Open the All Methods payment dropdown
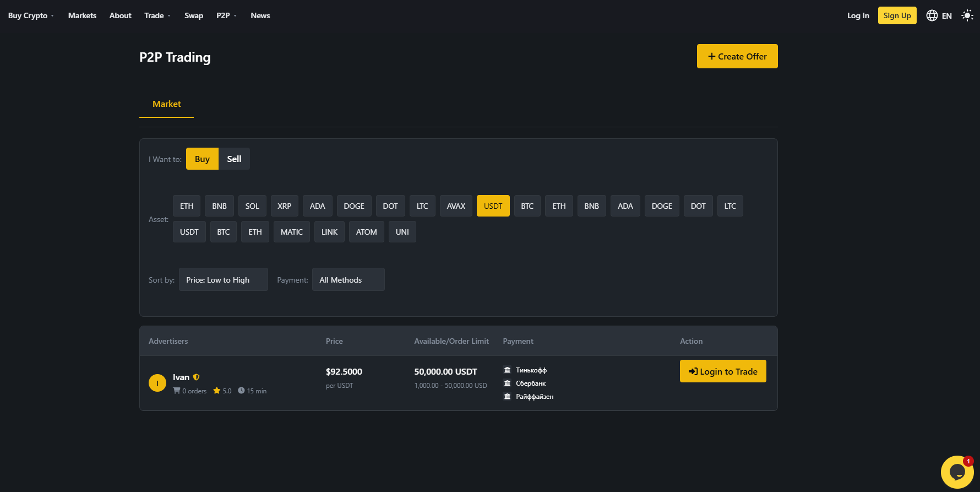980x492 pixels. (x=348, y=280)
